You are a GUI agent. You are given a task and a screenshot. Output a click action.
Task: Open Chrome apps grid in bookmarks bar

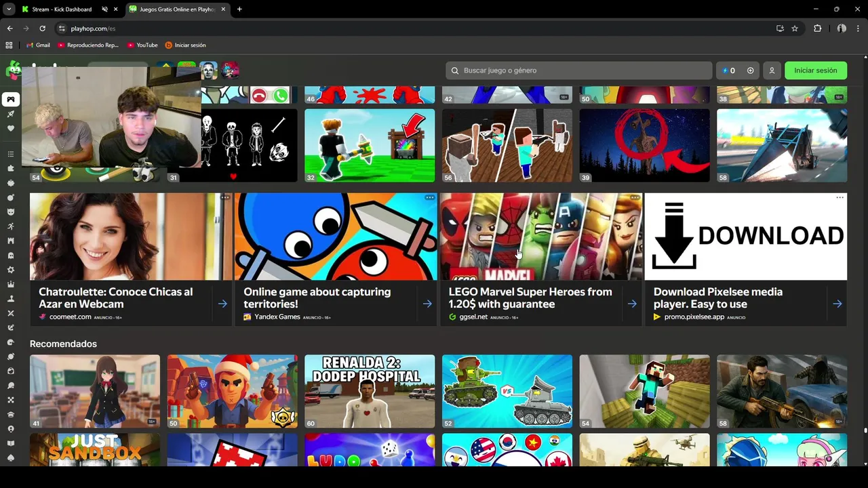pyautogui.click(x=9, y=45)
